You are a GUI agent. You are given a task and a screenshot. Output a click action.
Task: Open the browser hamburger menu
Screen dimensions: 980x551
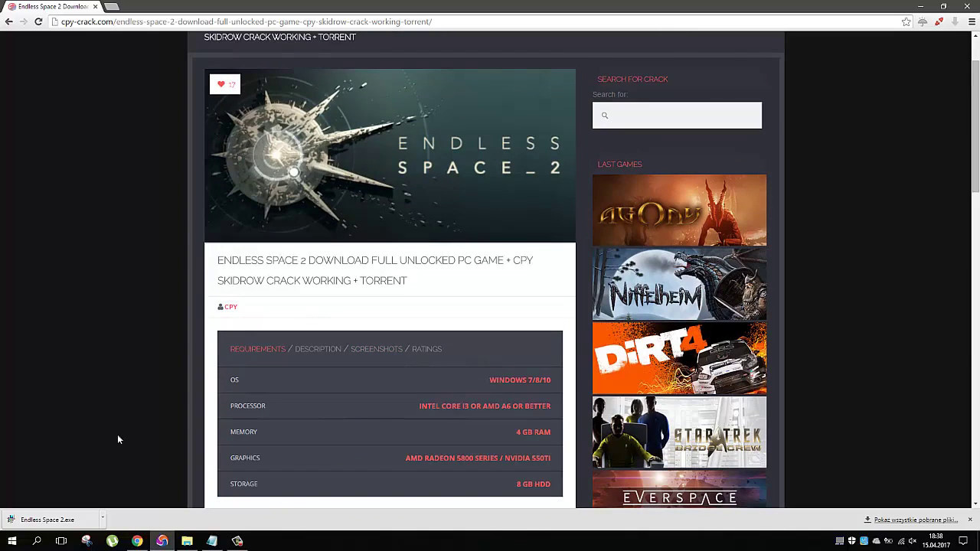(972, 21)
